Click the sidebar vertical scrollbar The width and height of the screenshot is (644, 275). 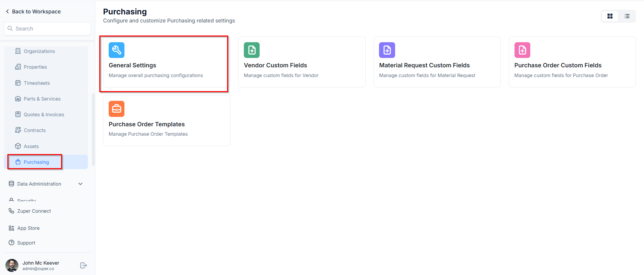pos(93,130)
